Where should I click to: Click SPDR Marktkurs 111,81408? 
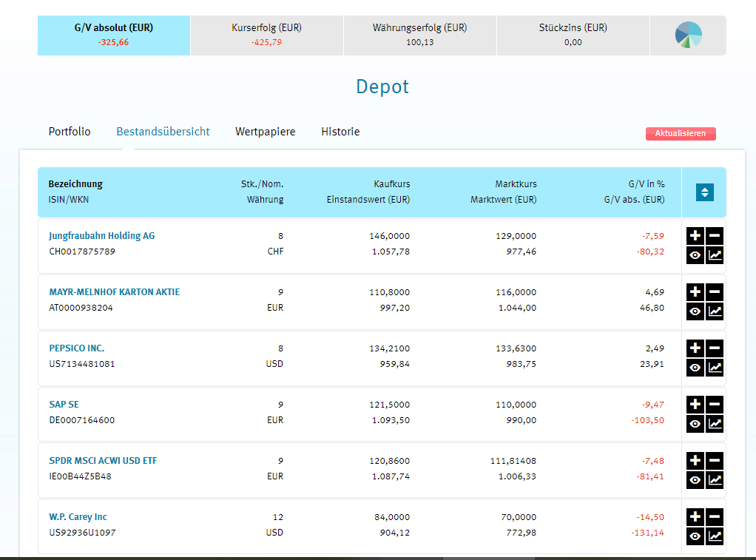[x=513, y=461]
